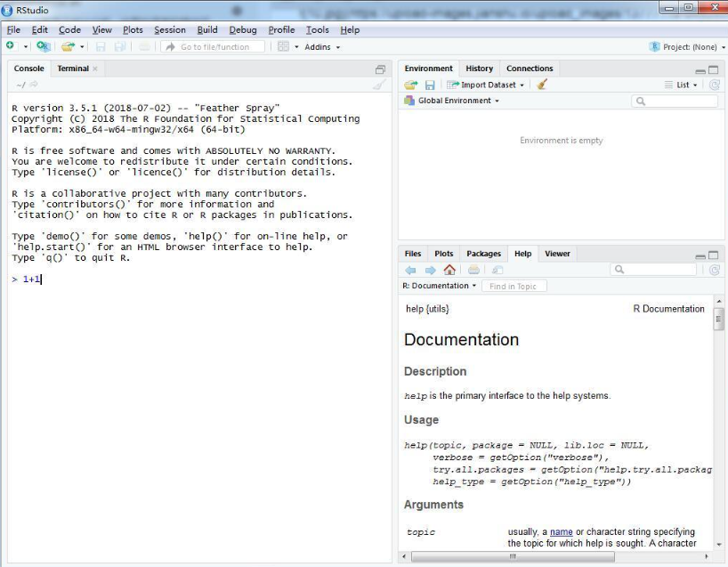Open the Addins dropdown
728x567 pixels.
(322, 47)
